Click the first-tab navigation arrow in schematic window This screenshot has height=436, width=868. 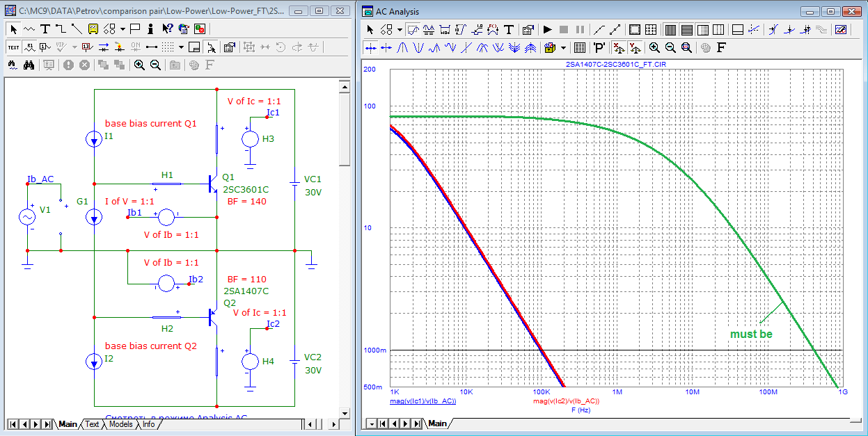click(x=13, y=424)
